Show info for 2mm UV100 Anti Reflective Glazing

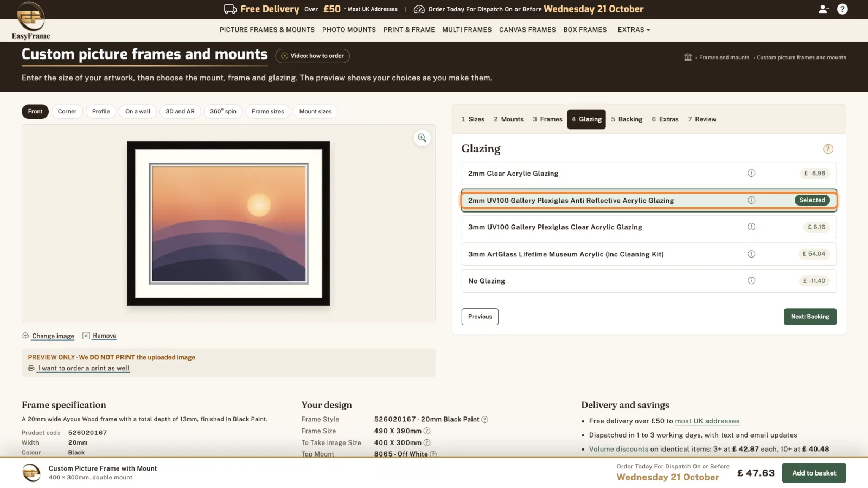click(751, 200)
